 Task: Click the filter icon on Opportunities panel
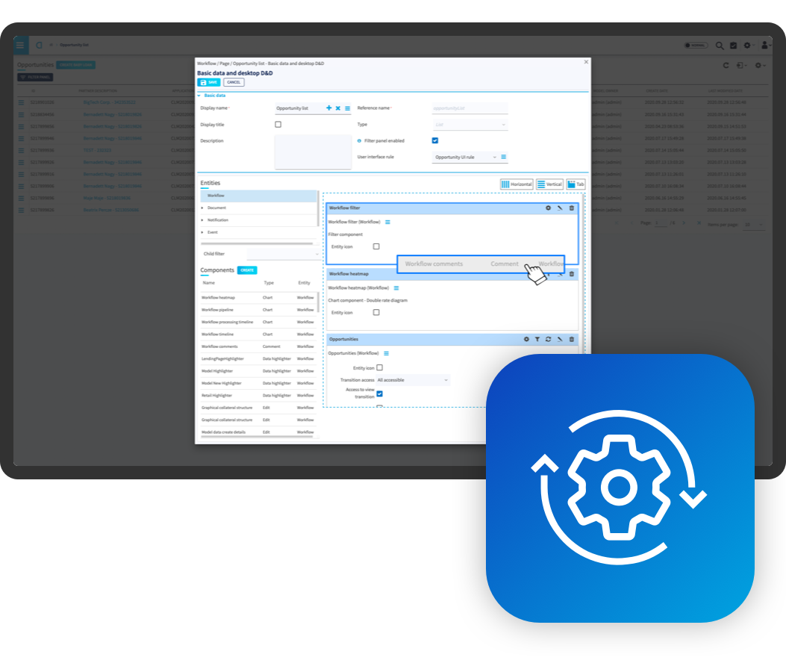tap(537, 339)
